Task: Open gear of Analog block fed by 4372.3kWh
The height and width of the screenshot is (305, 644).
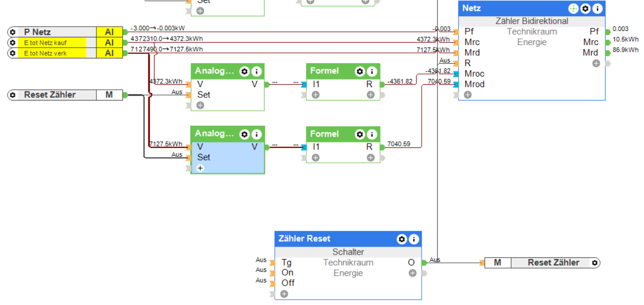Action: [x=244, y=71]
